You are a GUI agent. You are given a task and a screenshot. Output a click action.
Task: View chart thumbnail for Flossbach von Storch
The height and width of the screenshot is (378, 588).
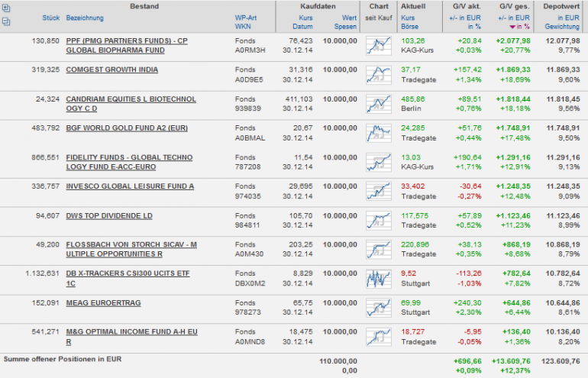(378, 250)
